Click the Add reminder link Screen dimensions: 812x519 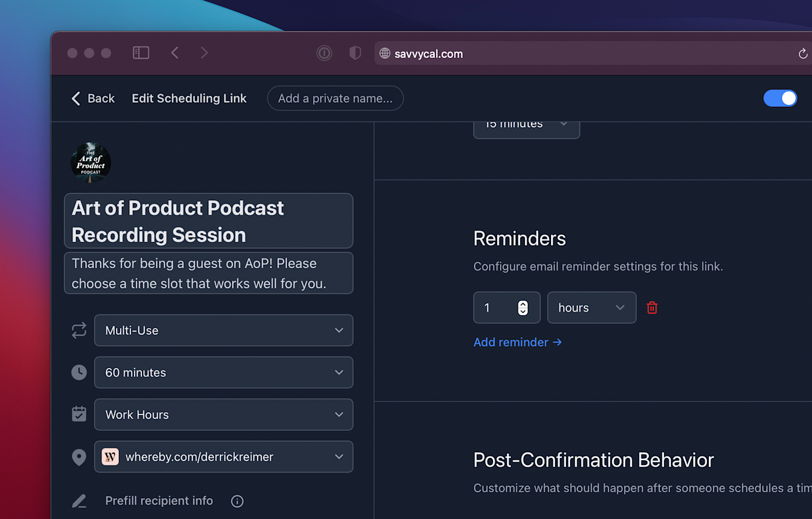pos(517,342)
